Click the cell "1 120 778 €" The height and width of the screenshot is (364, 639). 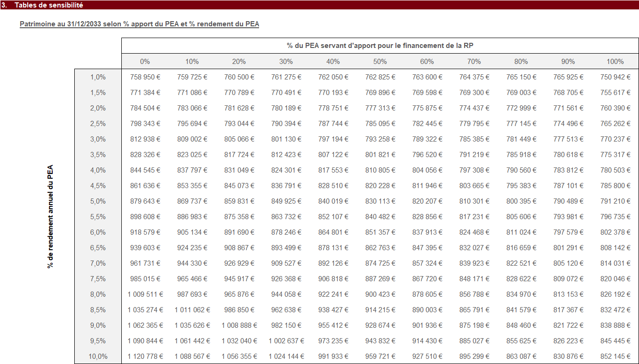click(x=145, y=356)
